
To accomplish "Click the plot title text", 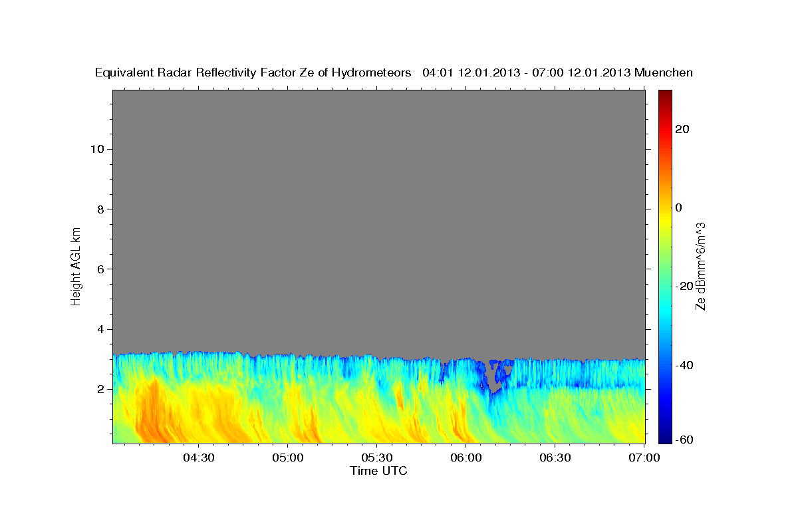I will tap(394, 72).
